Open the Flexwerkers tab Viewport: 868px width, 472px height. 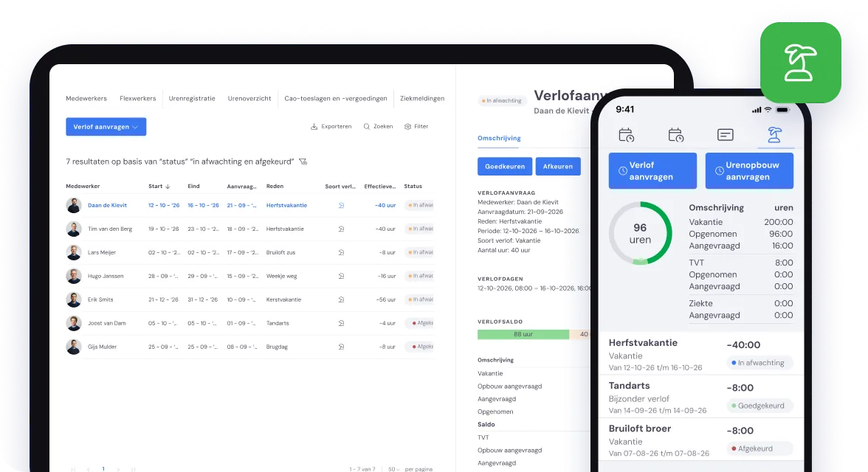pyautogui.click(x=138, y=99)
